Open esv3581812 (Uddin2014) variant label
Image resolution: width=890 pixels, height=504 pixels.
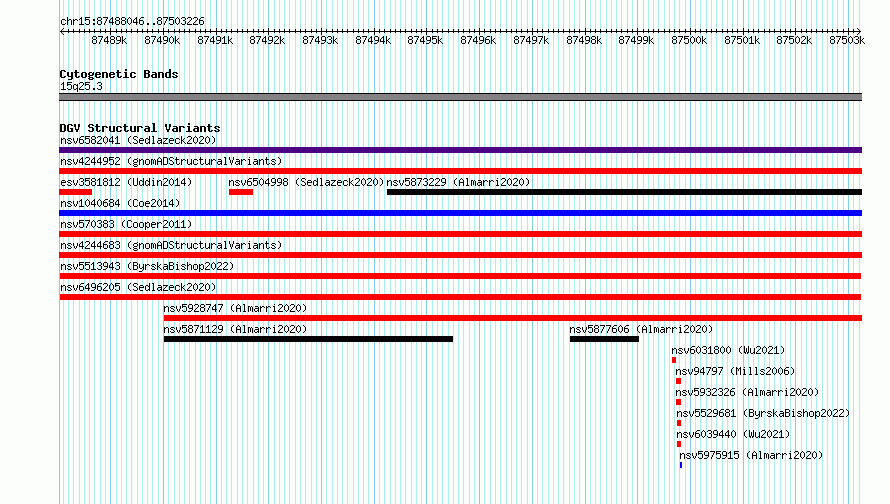(x=126, y=182)
